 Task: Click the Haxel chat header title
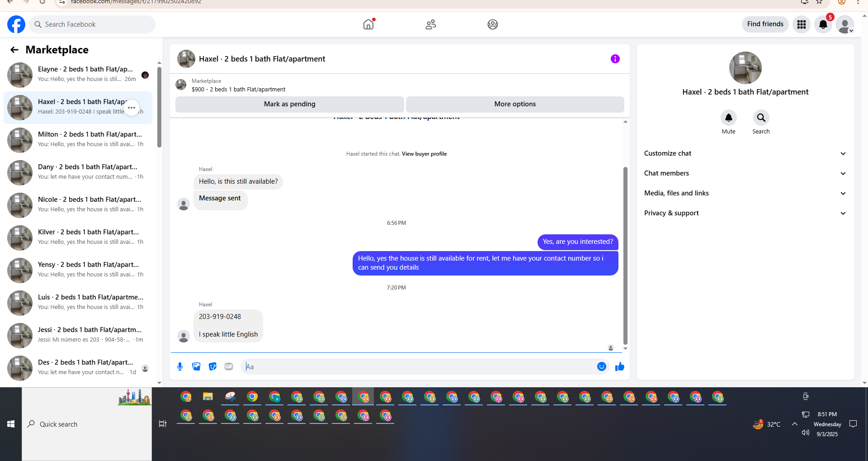(x=262, y=59)
